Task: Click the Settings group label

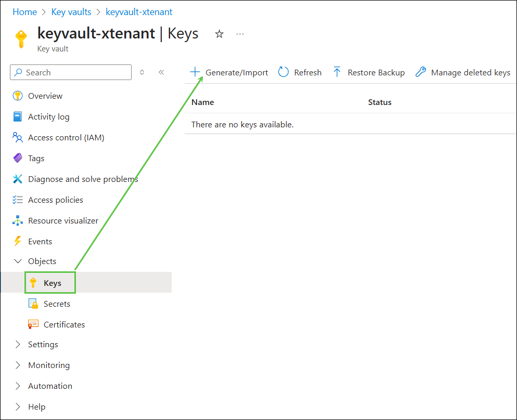Action: click(43, 345)
